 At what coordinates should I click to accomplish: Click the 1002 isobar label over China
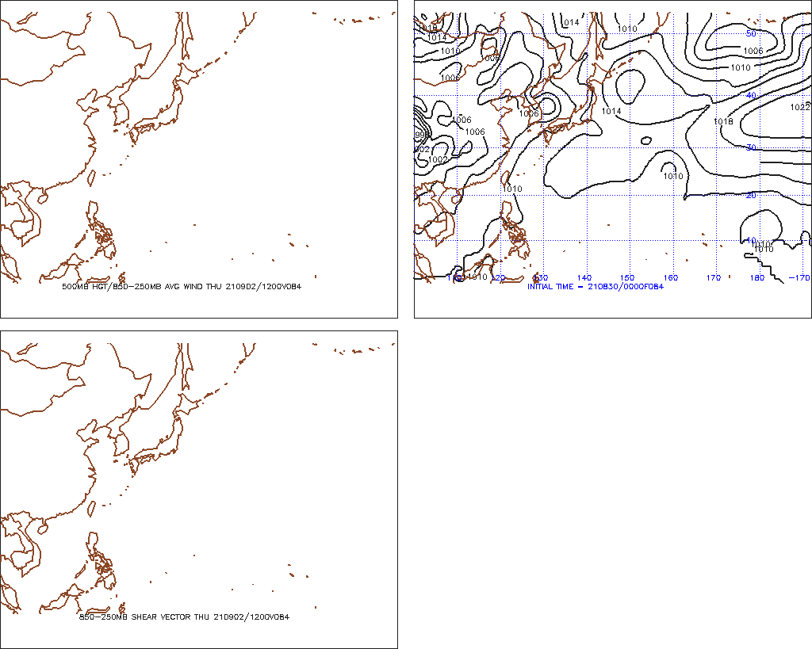[x=438, y=159]
